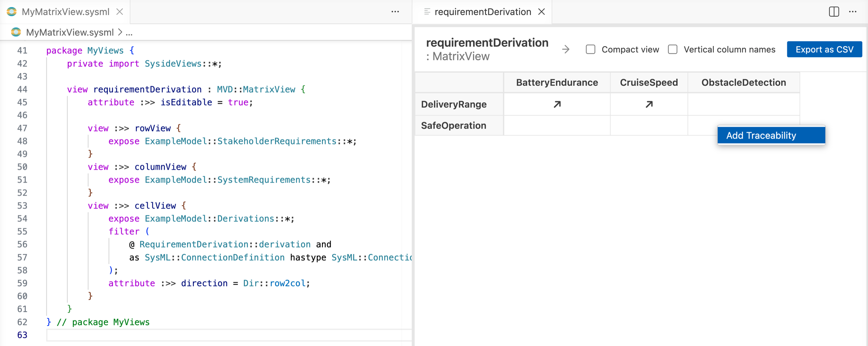This screenshot has height=346, width=868.
Task: Click 'MatrixView' type on line 44
Action: (x=269, y=89)
